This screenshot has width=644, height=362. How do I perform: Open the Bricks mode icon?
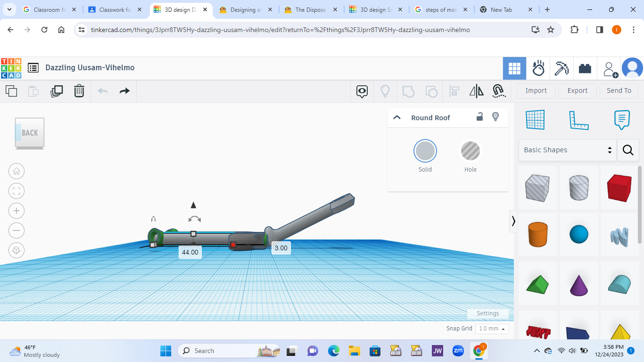pyautogui.click(x=585, y=69)
